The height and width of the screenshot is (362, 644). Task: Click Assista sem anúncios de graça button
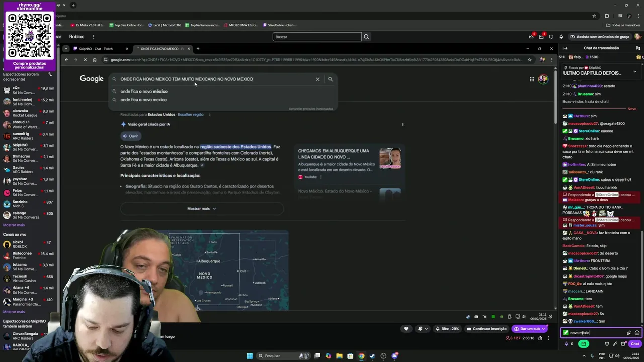click(600, 37)
